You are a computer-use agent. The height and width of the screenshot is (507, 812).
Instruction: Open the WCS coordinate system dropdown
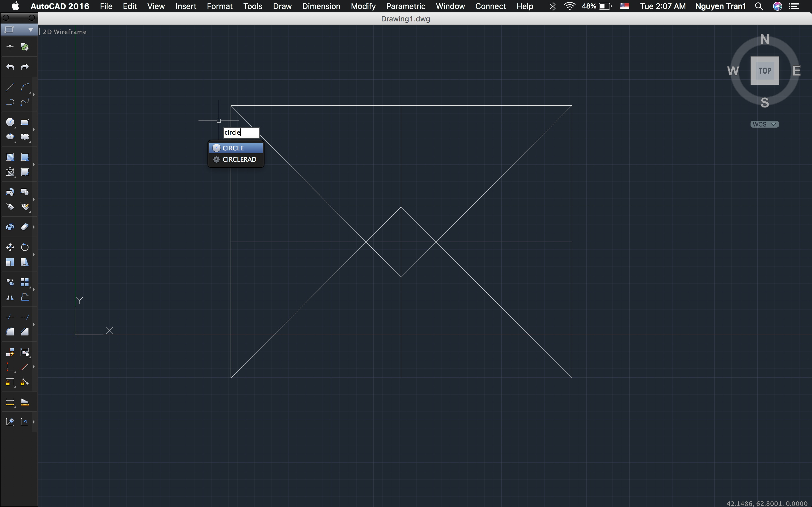764,124
